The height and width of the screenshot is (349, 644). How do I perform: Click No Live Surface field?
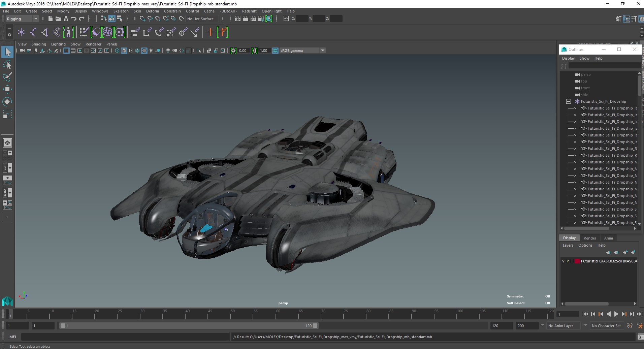coord(202,19)
